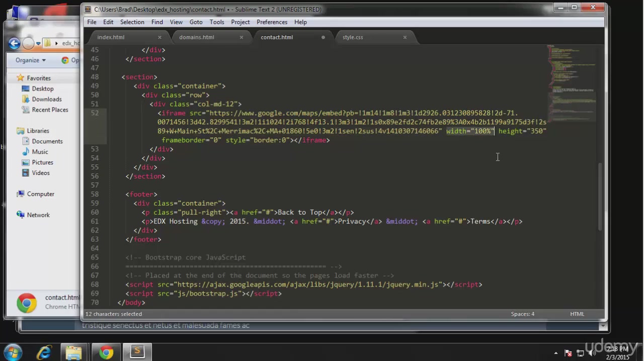Open the File menu

[92, 22]
